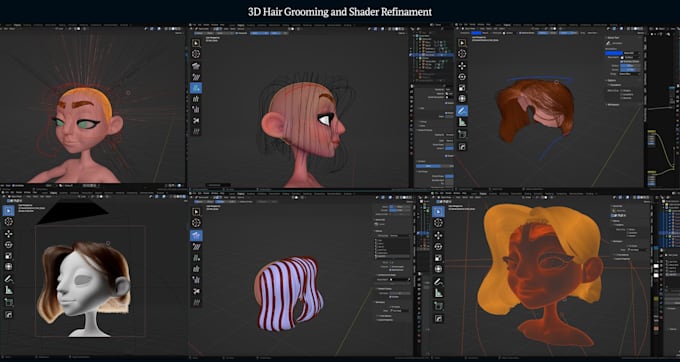
Task: Choose the Transform tool in the auburn hair cap window
Action: pyautogui.click(x=462, y=99)
